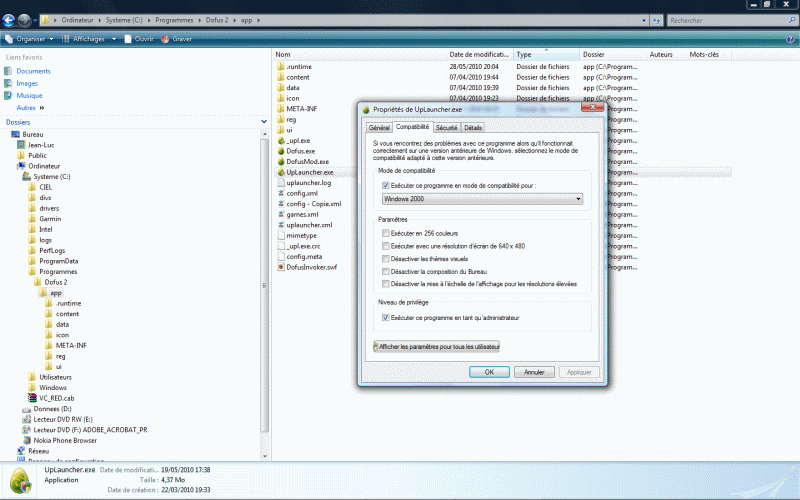Click the Forward navigation arrow
800x500 pixels.
coord(24,20)
